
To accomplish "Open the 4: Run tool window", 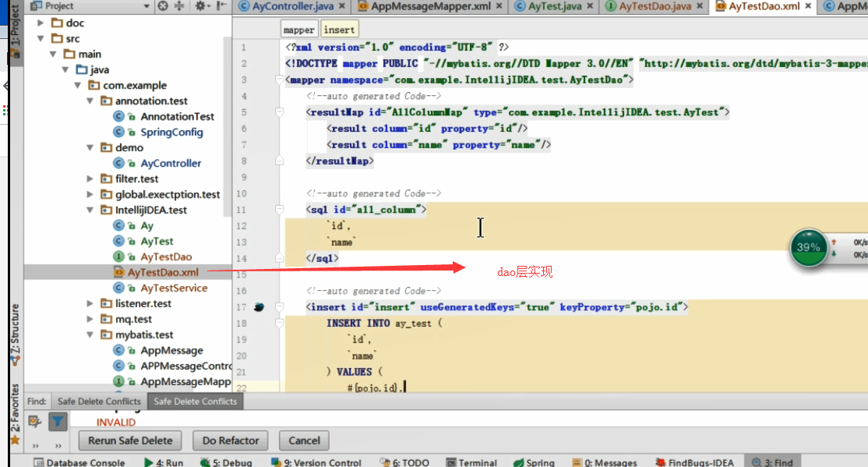I will pyautogui.click(x=164, y=462).
